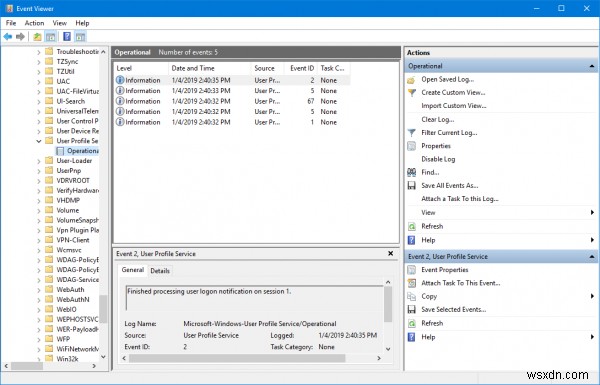
Task: Open the View submenu arrow in Actions
Action: tap(592, 212)
